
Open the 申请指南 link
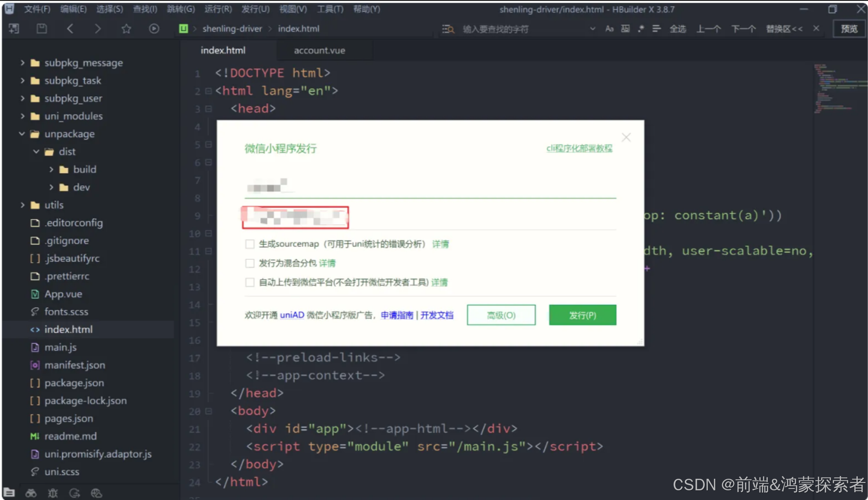click(x=397, y=315)
